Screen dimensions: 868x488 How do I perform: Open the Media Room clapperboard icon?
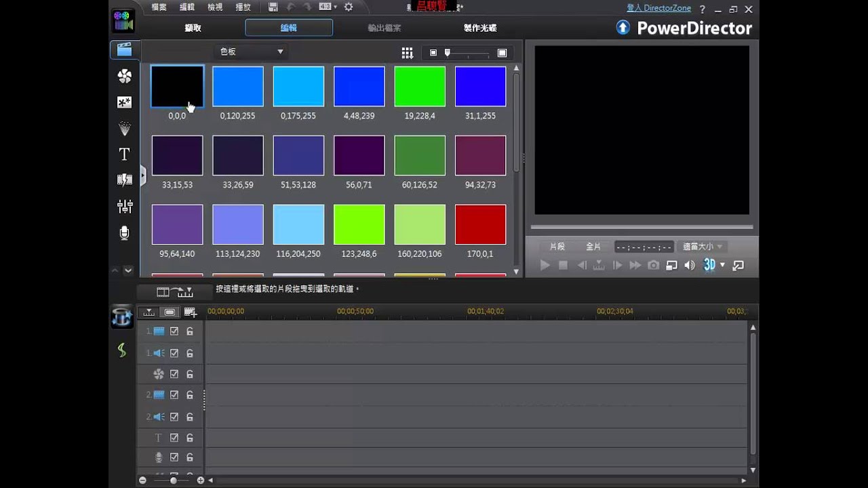[124, 49]
